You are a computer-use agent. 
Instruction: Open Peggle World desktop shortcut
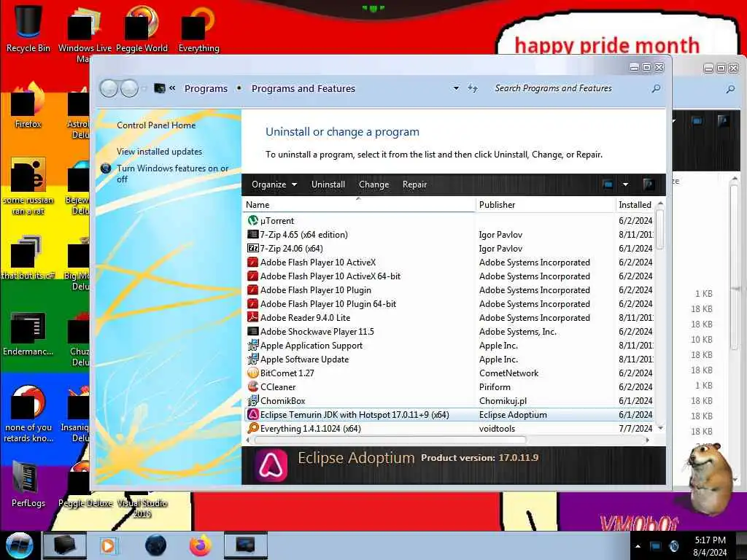click(142, 28)
